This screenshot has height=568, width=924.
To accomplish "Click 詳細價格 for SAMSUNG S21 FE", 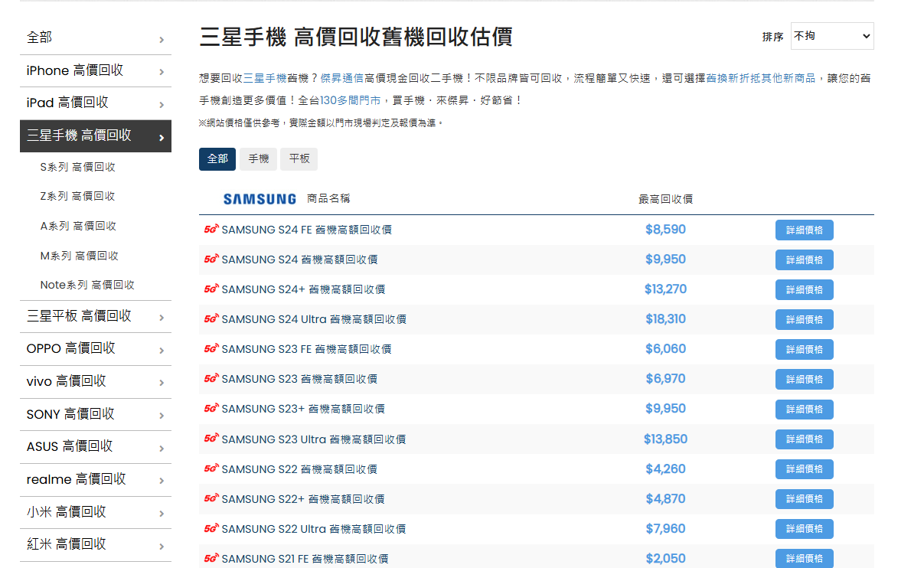I will 804,558.
